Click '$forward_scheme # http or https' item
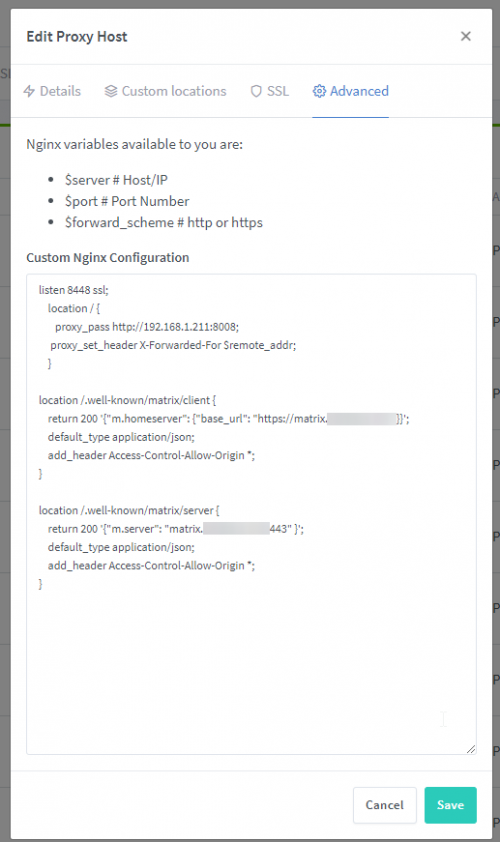This screenshot has height=842, width=500. pyautogui.click(x=164, y=222)
